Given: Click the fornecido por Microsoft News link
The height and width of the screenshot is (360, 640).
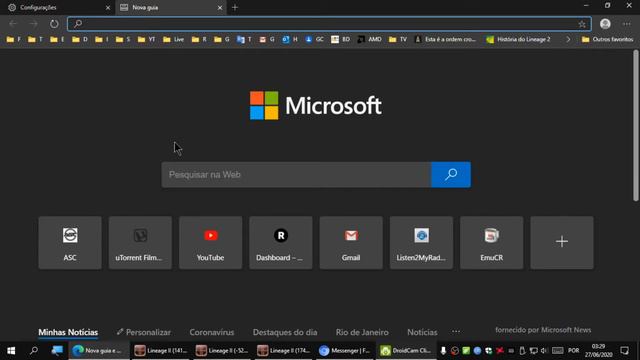Looking at the screenshot, I should (543, 330).
